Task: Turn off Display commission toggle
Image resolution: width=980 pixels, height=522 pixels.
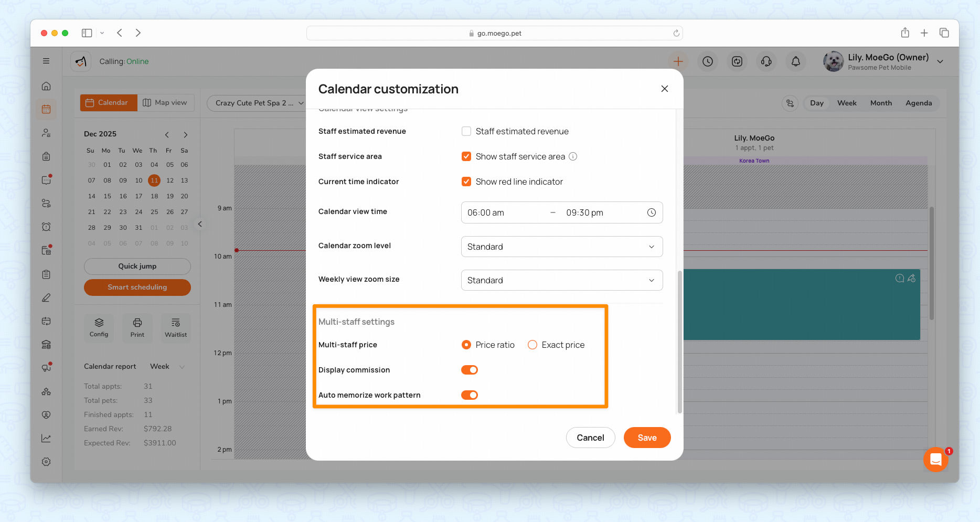Action: click(x=470, y=370)
